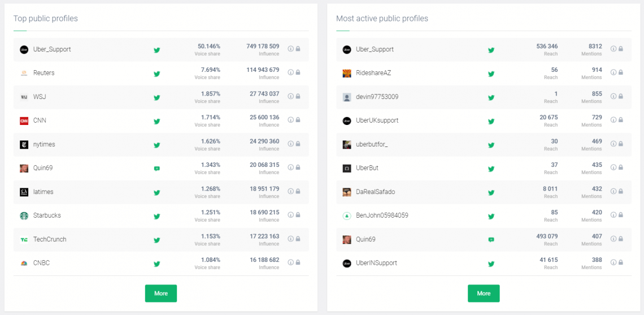The image size is (644, 315).
Task: Open the nytimes profile name
Action: [43, 144]
